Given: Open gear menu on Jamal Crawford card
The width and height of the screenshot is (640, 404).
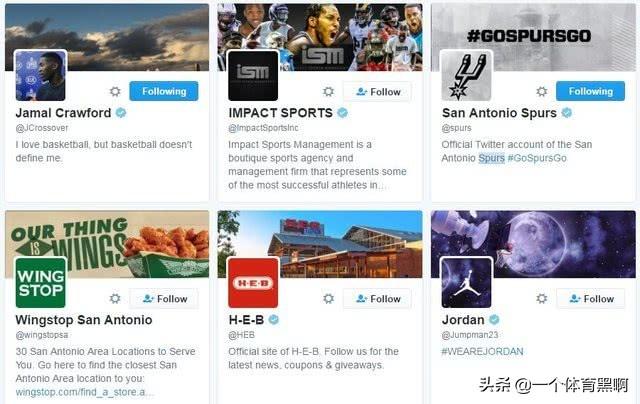Looking at the screenshot, I should [115, 91].
